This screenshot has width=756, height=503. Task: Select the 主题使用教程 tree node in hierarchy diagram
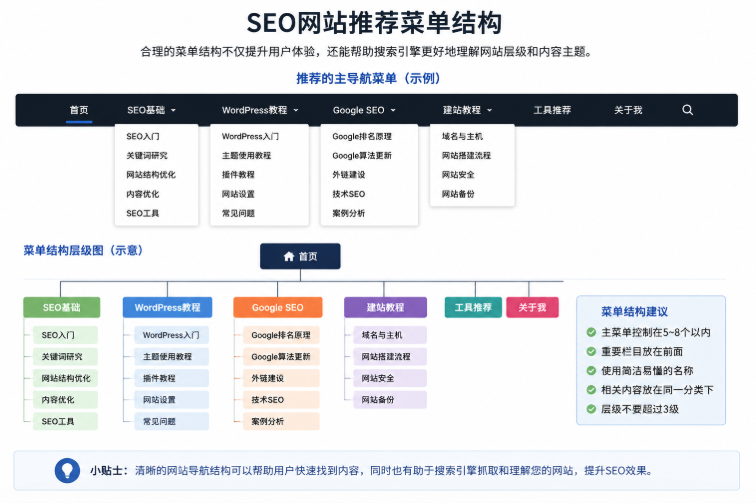[171, 356]
